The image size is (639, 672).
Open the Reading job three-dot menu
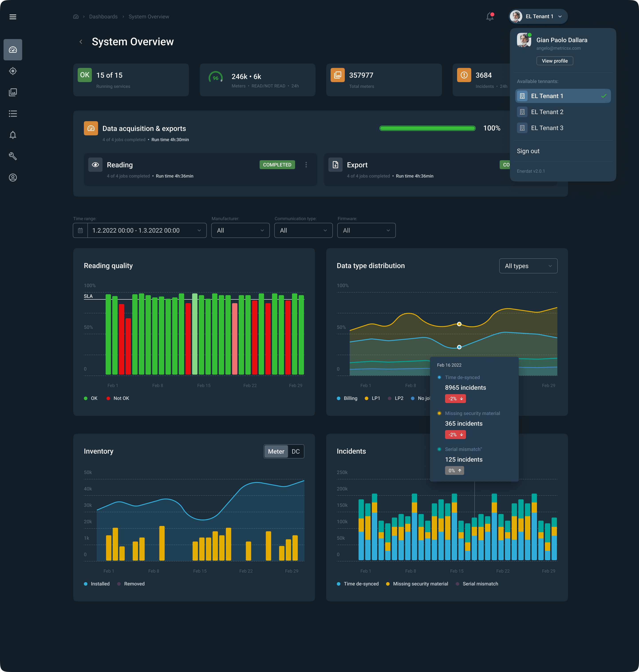[306, 165]
